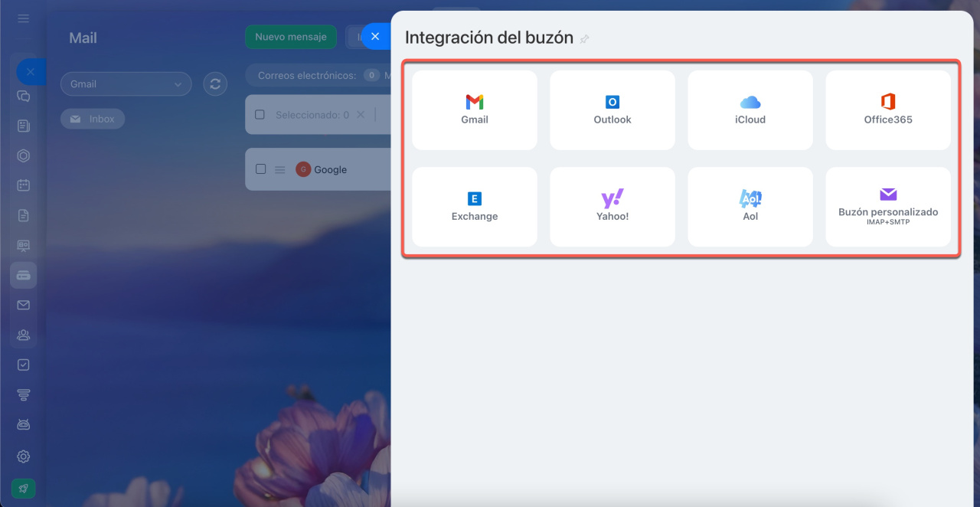Click the Integración del buzón heading

489,38
